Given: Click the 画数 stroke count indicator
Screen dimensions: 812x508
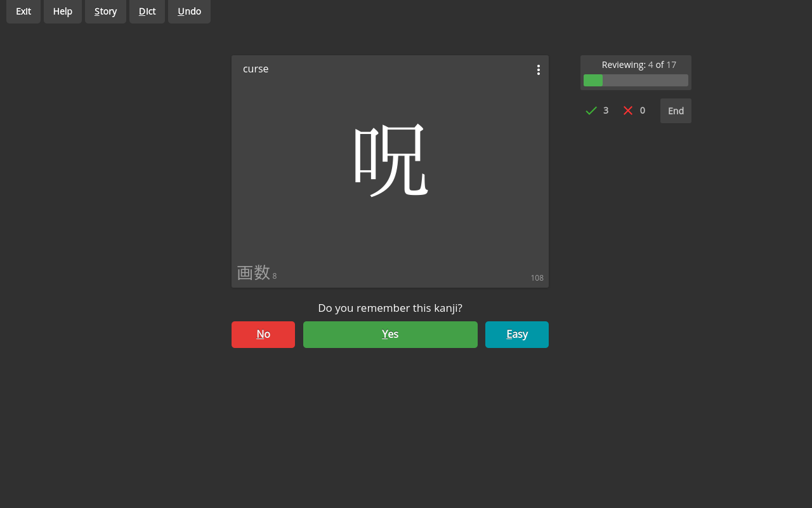Looking at the screenshot, I should tap(253, 272).
